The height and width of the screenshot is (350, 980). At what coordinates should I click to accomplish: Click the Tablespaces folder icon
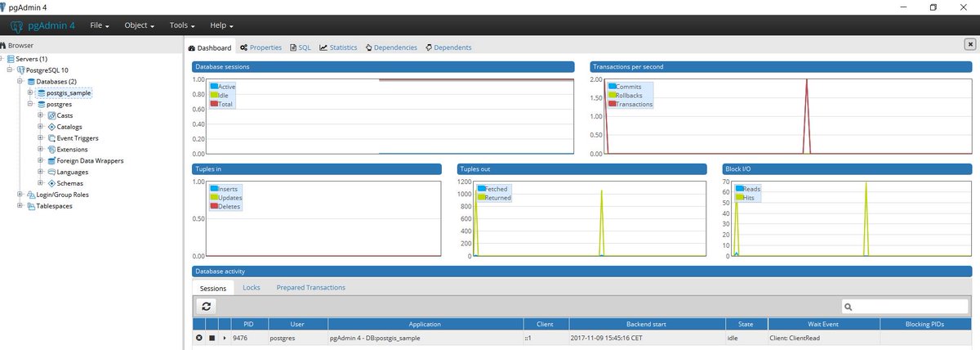[31, 206]
